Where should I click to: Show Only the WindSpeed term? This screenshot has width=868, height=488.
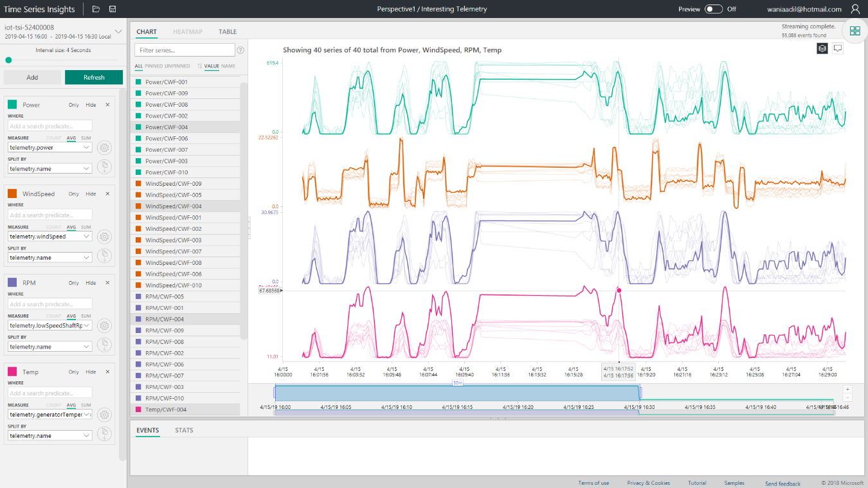[x=74, y=194]
